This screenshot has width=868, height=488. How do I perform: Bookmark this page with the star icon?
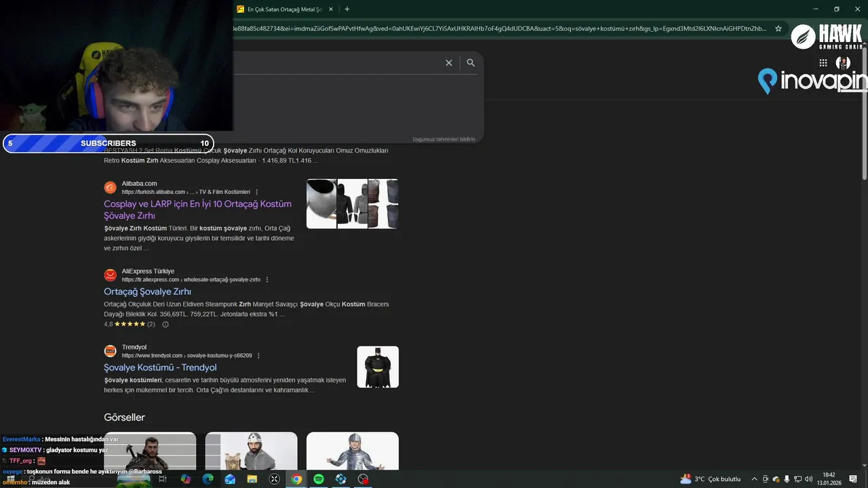click(778, 28)
